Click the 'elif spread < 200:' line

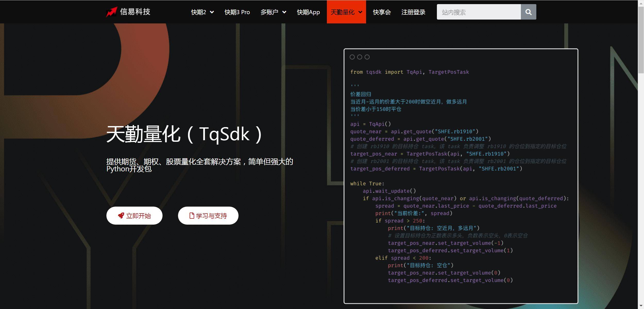coord(403,258)
